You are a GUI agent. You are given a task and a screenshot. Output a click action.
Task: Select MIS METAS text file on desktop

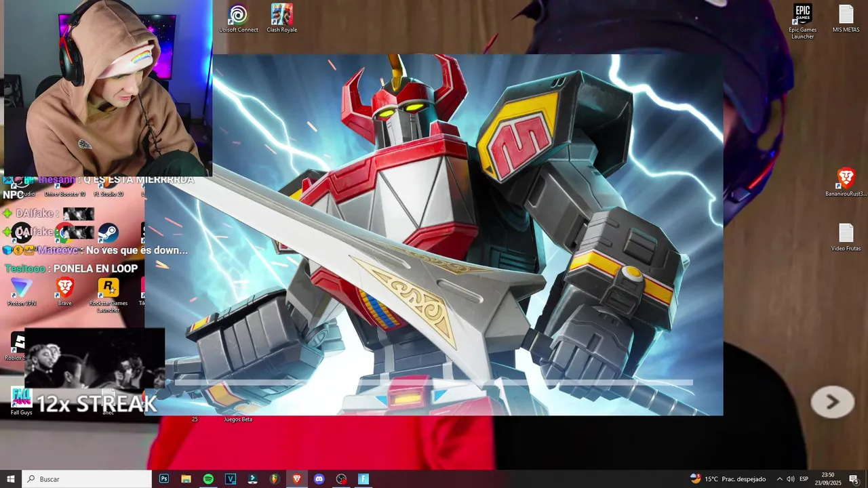pos(846,18)
